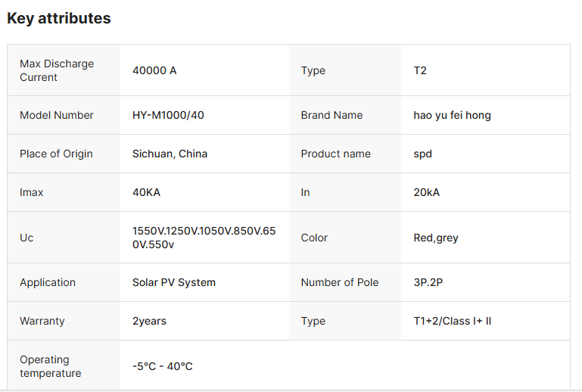This screenshot has width=582, height=392.
Task: Click the 40000 A value
Action: [154, 70]
